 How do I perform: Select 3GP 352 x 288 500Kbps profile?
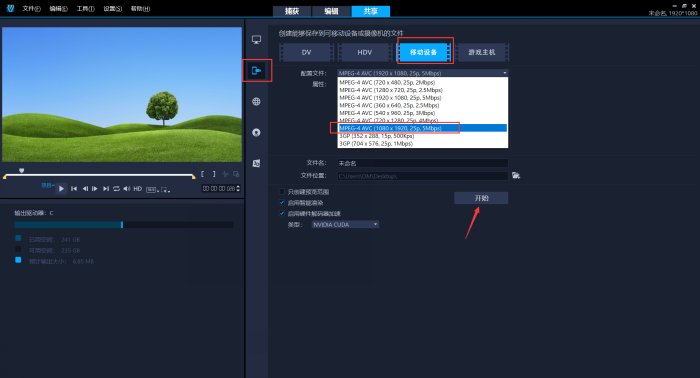(x=422, y=136)
